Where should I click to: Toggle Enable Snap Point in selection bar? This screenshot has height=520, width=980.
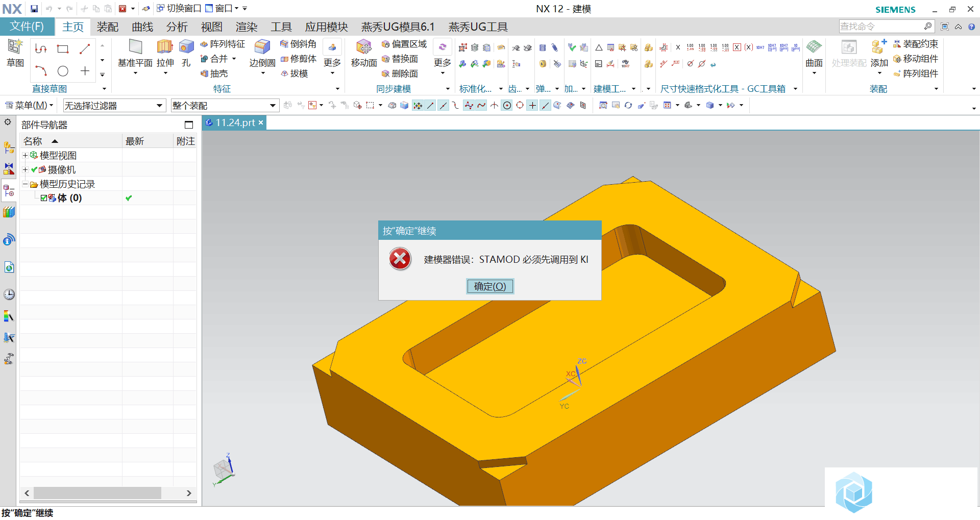click(x=418, y=106)
